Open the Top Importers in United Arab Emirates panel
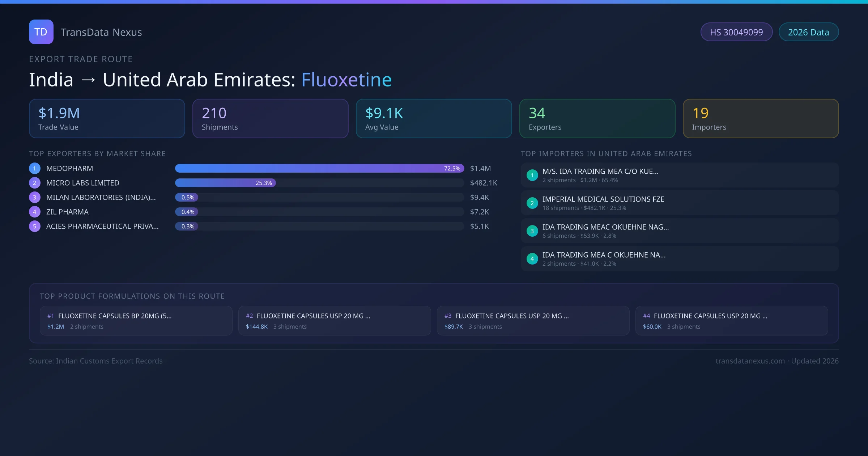This screenshot has width=868, height=456. [607, 153]
